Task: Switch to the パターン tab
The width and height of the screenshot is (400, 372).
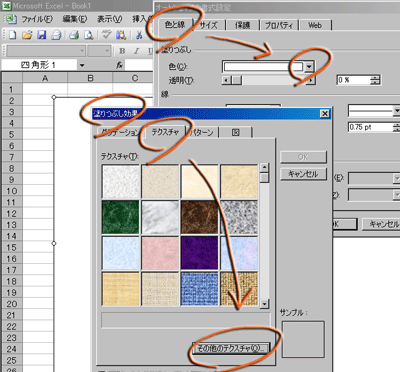Action: tap(202, 133)
